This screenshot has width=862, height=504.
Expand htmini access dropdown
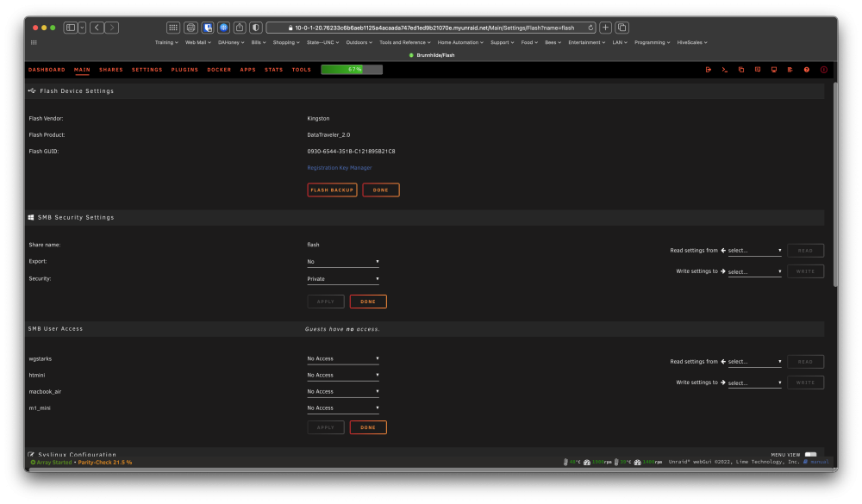pos(343,375)
